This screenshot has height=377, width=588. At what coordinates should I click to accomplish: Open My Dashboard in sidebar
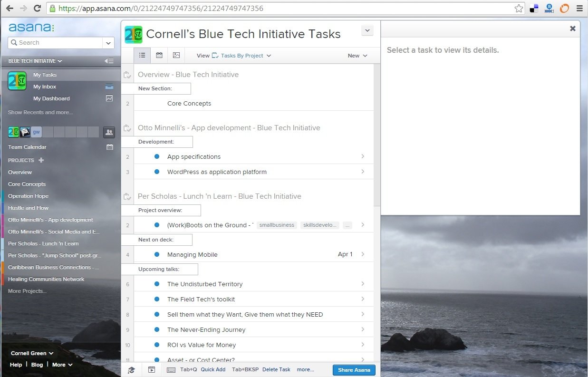pyautogui.click(x=51, y=98)
